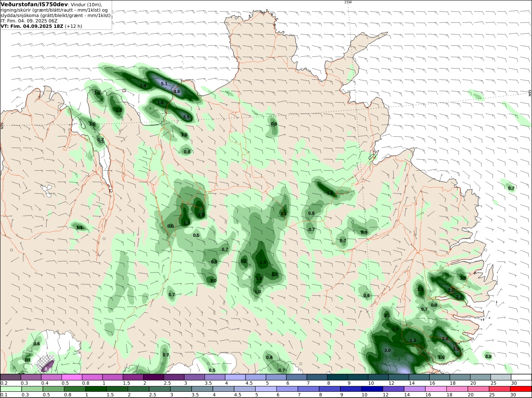532x398 pixels.
Task: Click the IT initial time line 06Z
Action: point(29,20)
